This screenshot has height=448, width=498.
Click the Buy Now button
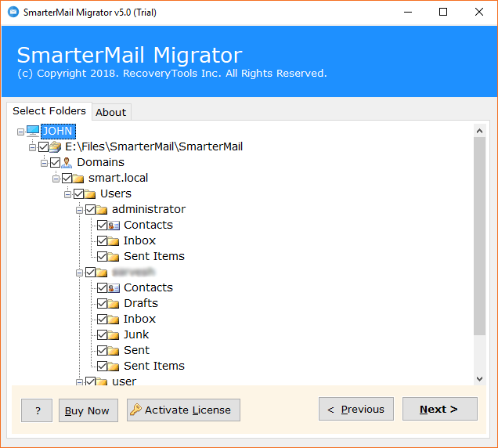(88, 410)
